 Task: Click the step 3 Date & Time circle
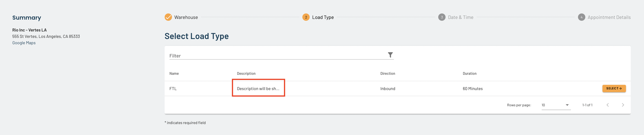pyautogui.click(x=442, y=17)
